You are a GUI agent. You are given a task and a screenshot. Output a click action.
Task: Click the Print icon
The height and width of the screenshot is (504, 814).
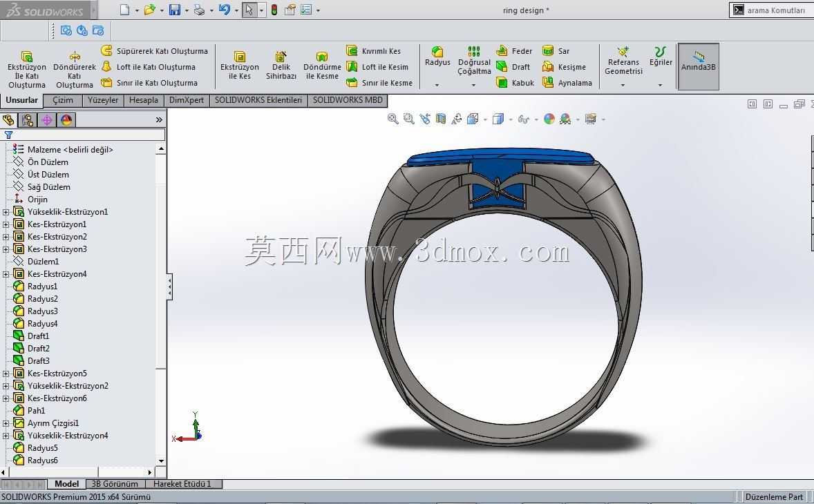199,10
